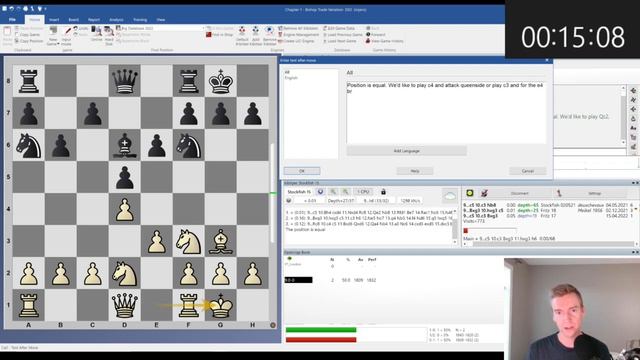Switch to the Report ribbon tab
Viewport: 640px width, 360px height.
coord(93,20)
